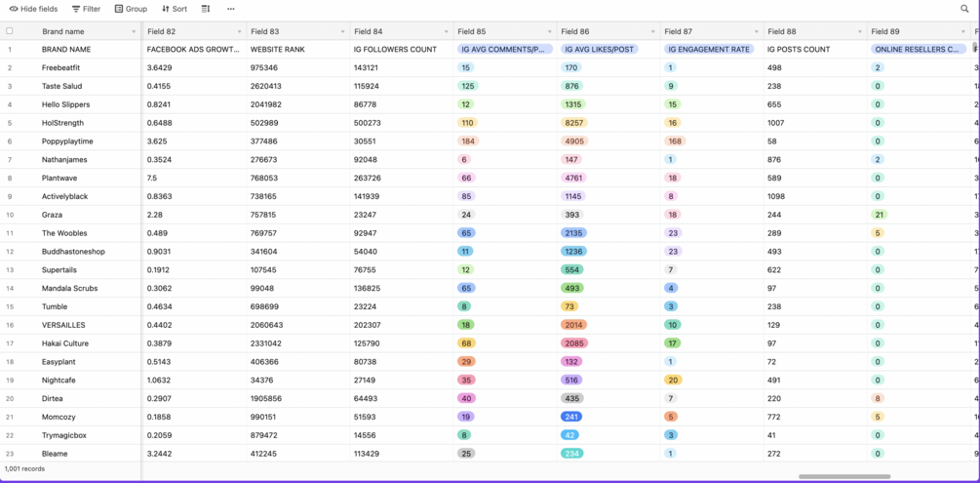Click IG posts count cell 1098
Screen dimensions: 980x483
tap(815, 196)
